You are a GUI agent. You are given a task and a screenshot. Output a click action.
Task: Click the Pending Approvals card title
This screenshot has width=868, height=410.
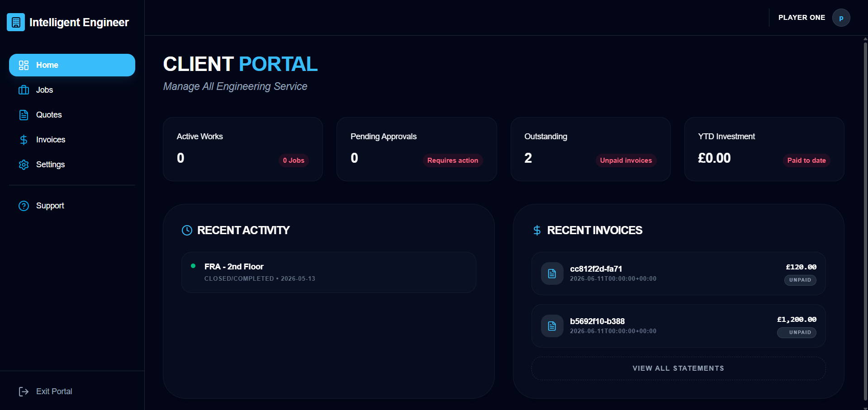[x=384, y=137]
